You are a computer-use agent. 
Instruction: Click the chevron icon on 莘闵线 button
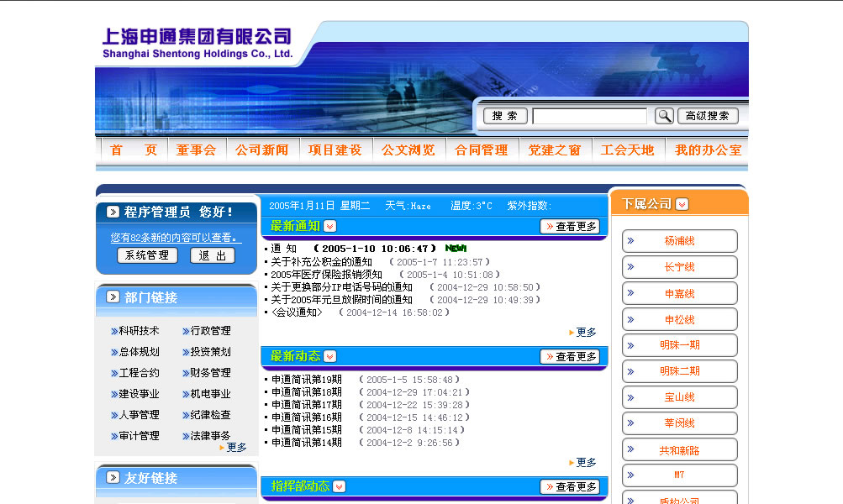pos(630,423)
